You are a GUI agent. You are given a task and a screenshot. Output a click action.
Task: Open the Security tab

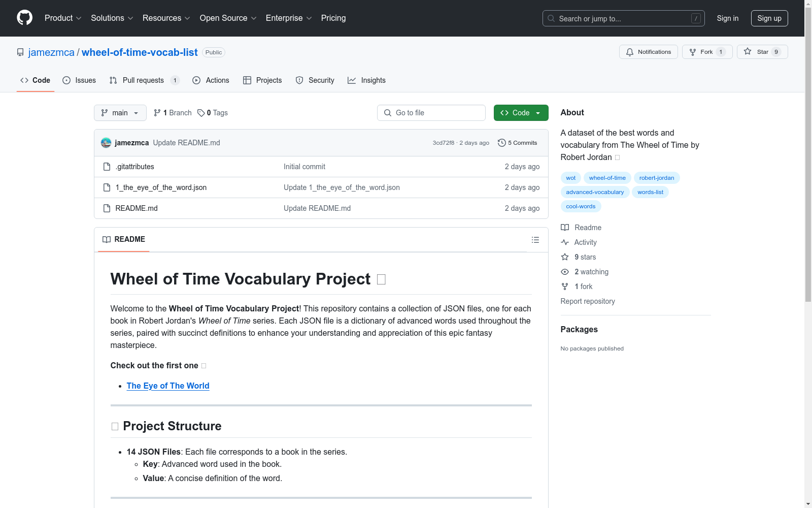pyautogui.click(x=315, y=80)
